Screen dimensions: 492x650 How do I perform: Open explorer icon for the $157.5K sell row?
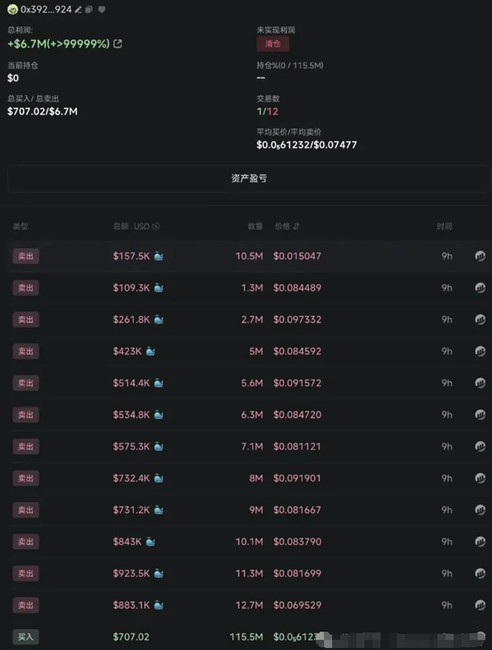pos(480,256)
